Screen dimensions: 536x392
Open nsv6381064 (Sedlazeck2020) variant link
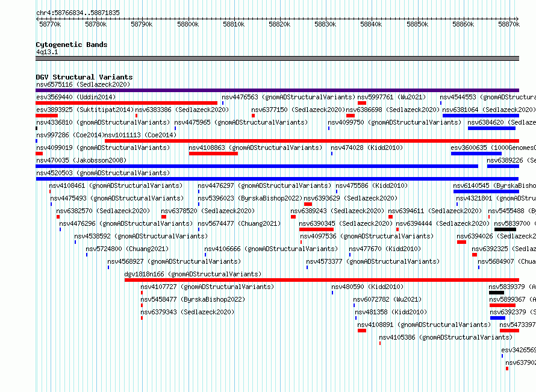pyautogui.click(x=489, y=110)
